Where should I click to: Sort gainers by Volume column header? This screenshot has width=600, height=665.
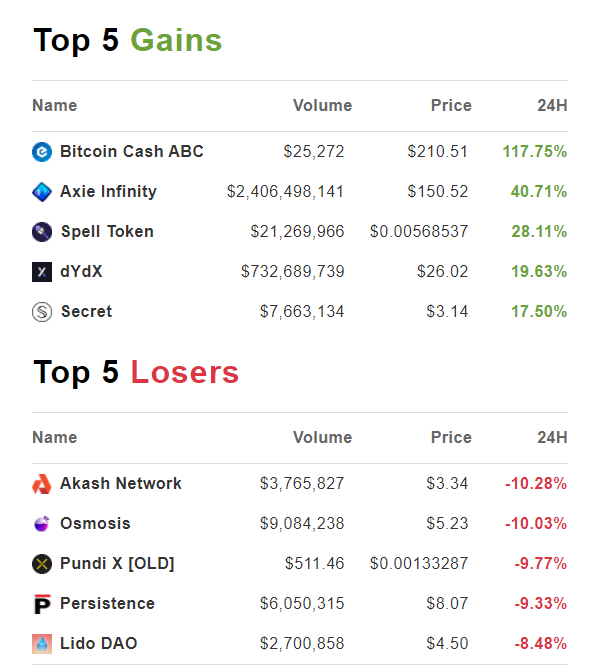(x=322, y=106)
